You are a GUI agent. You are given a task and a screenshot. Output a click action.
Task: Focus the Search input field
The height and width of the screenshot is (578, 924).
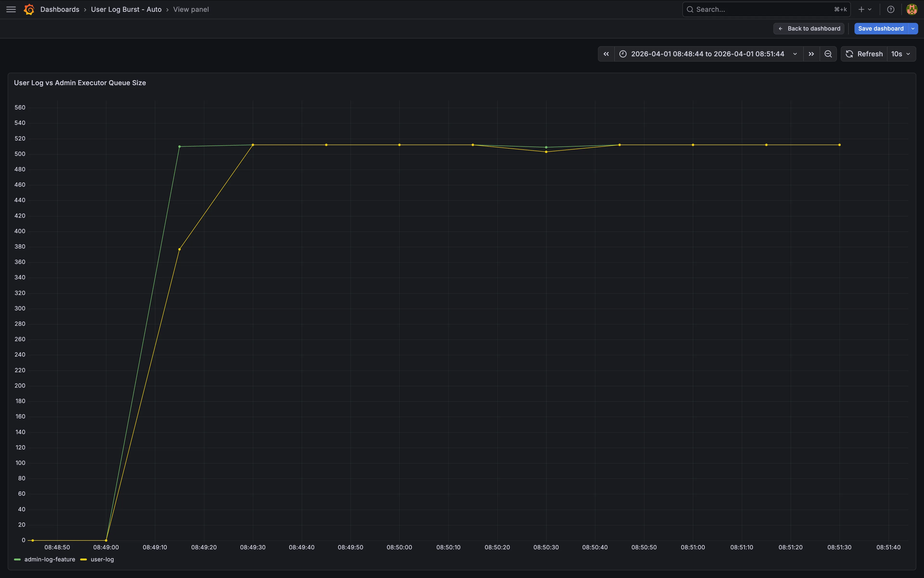coord(766,10)
